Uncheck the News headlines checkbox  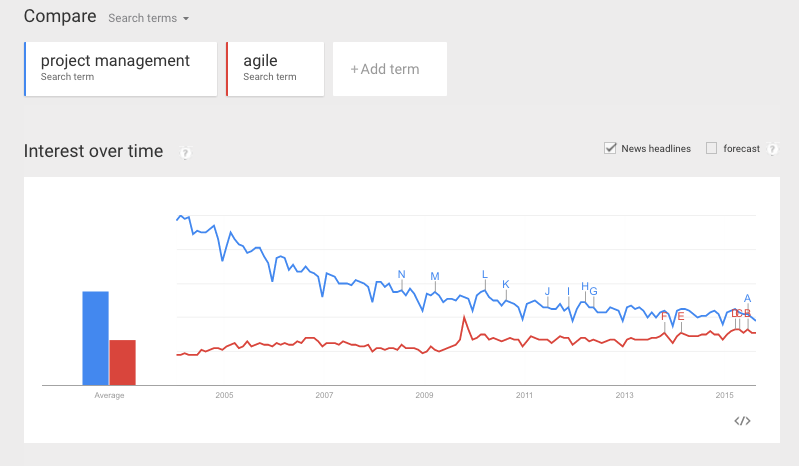pyautogui.click(x=610, y=148)
